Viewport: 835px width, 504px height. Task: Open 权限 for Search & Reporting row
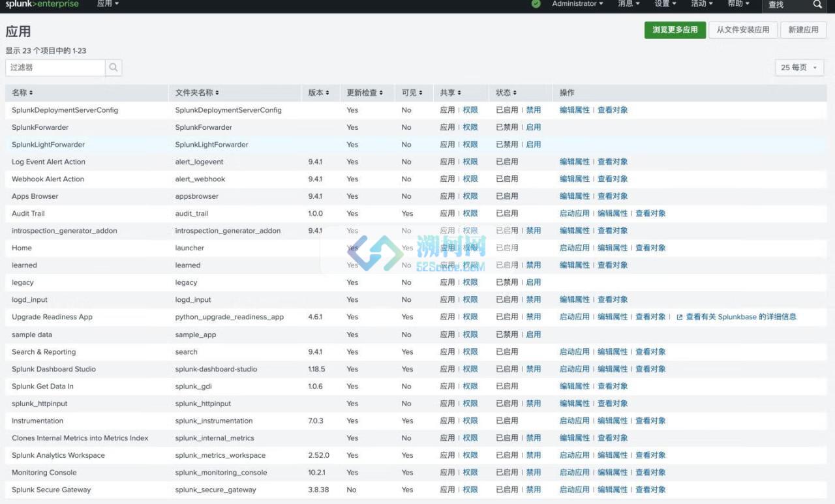tap(470, 352)
